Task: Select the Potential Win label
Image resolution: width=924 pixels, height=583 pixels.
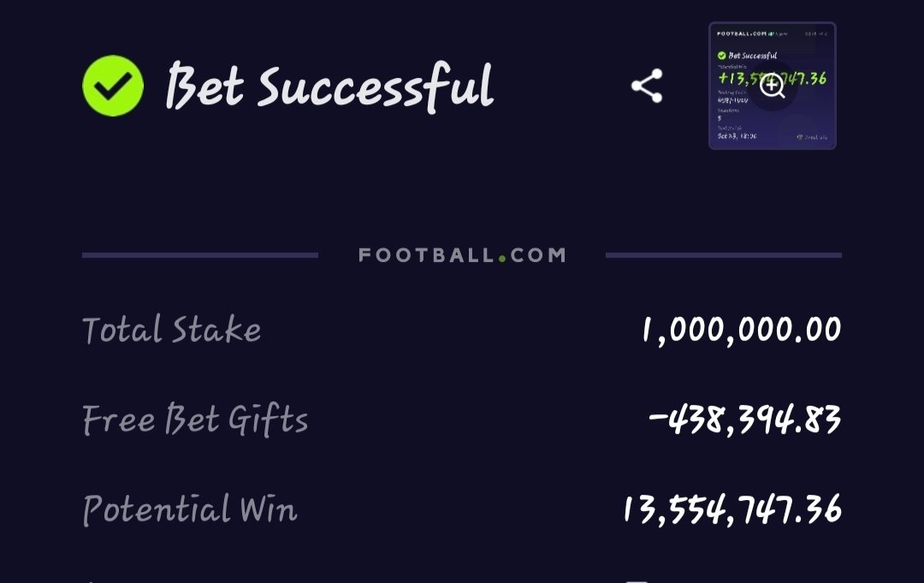Action: click(190, 509)
